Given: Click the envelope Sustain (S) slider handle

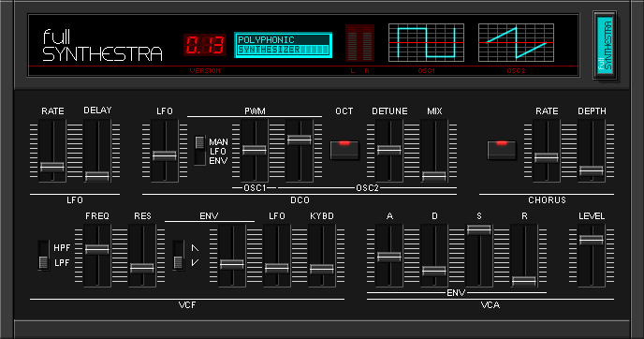Looking at the screenshot, I should pyautogui.click(x=479, y=229).
